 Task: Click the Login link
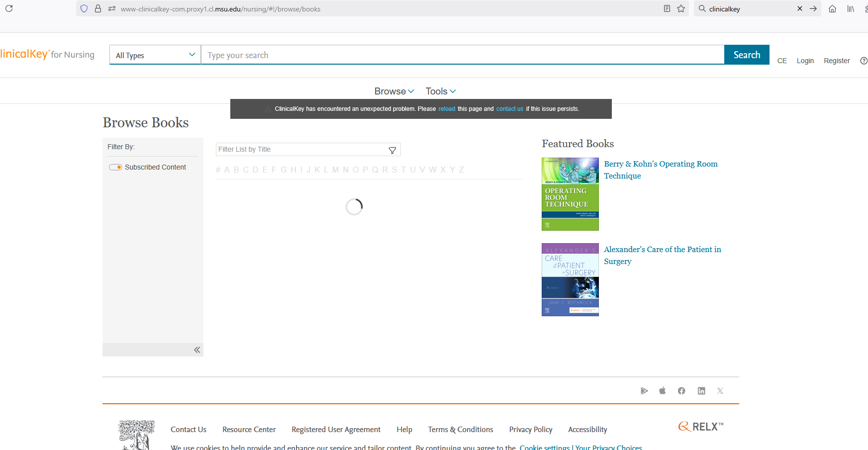[805, 61]
